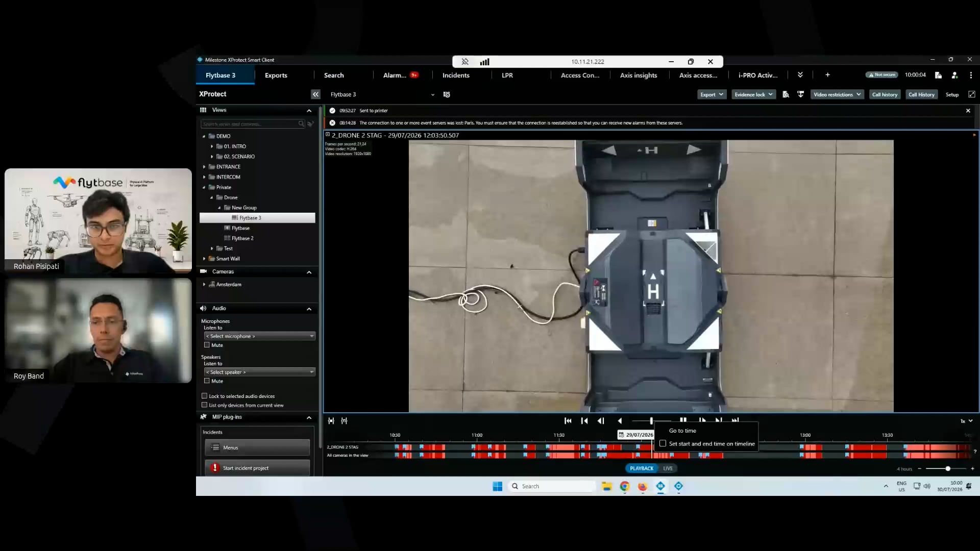The width and height of the screenshot is (980, 551).
Task: Open Chrome from the taskbar
Action: click(624, 486)
